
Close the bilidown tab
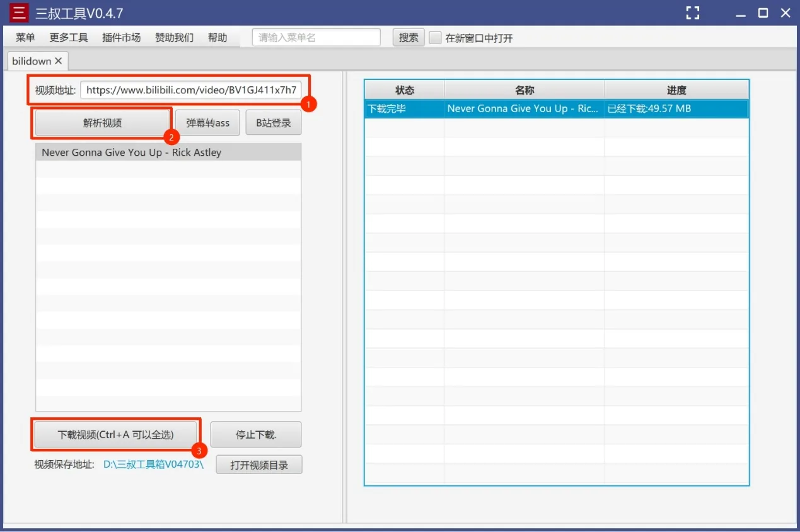58,61
